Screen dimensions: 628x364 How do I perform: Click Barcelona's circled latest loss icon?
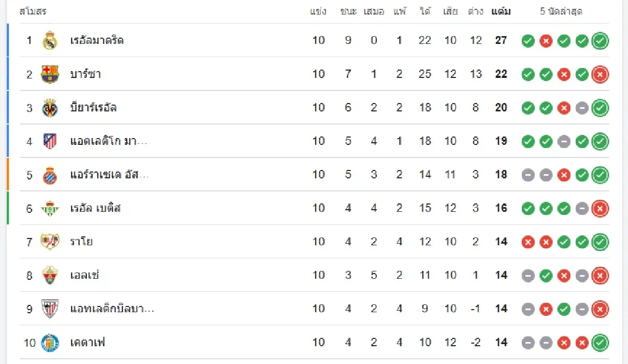click(x=600, y=74)
